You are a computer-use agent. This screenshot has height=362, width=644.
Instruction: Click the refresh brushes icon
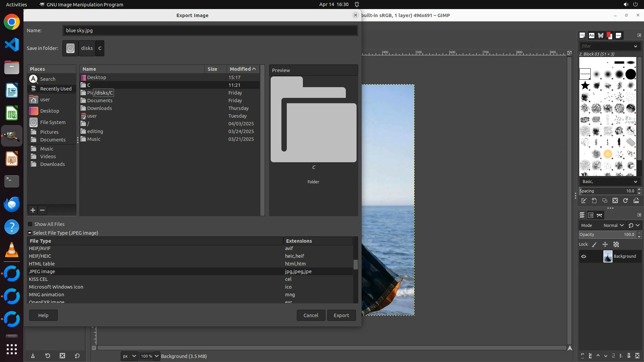click(x=625, y=201)
